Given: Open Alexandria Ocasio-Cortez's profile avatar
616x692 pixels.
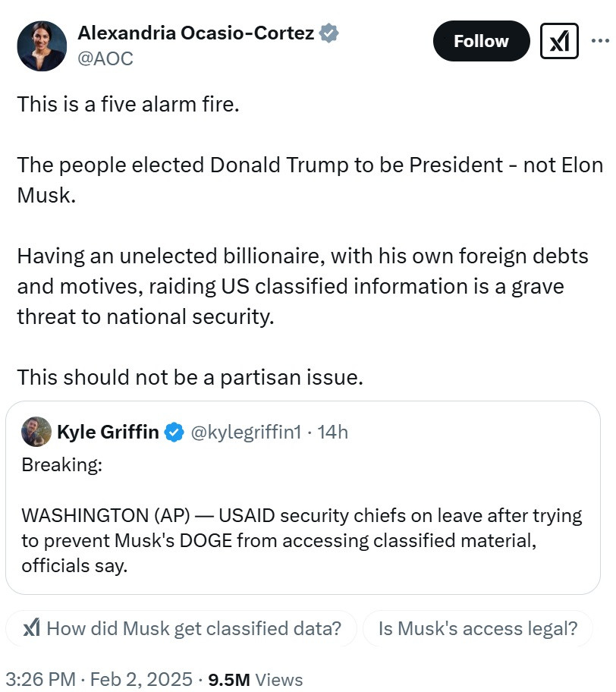Looking at the screenshot, I should (x=42, y=46).
